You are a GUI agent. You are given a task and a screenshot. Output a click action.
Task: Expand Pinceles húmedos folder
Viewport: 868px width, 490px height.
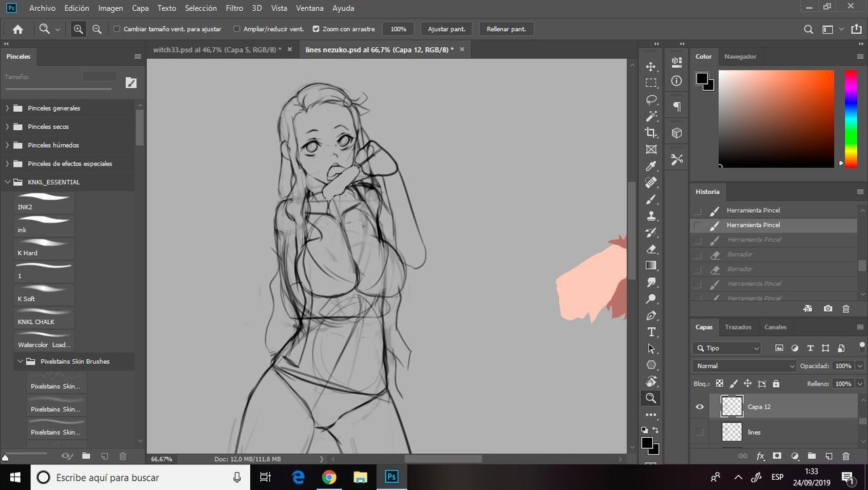7,144
